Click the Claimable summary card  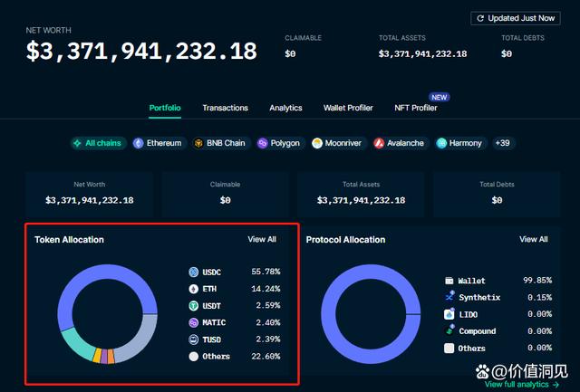pos(225,194)
